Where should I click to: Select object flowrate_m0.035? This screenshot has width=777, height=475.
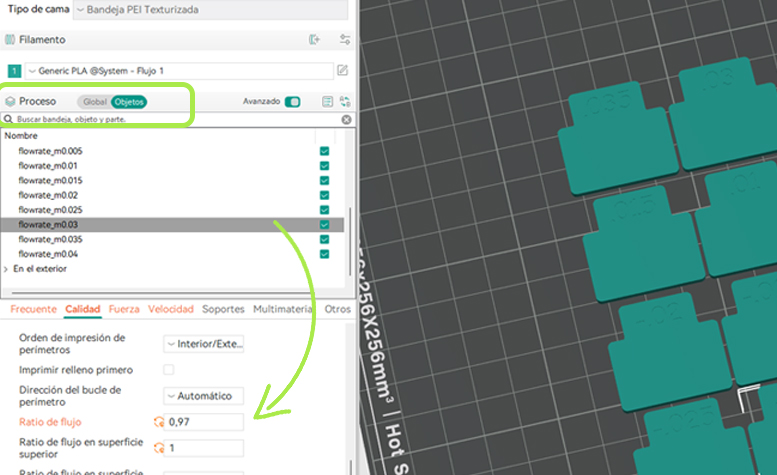(x=50, y=239)
